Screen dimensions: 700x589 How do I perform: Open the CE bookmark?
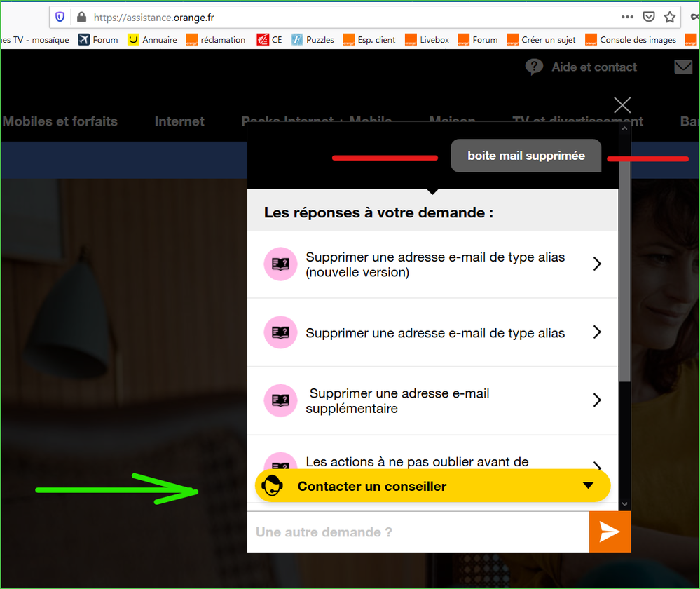coord(270,40)
